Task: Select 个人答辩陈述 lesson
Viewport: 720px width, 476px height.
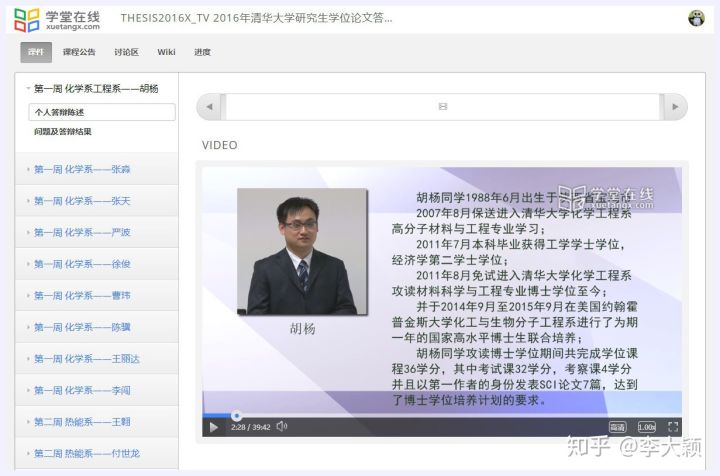Action: click(101, 112)
